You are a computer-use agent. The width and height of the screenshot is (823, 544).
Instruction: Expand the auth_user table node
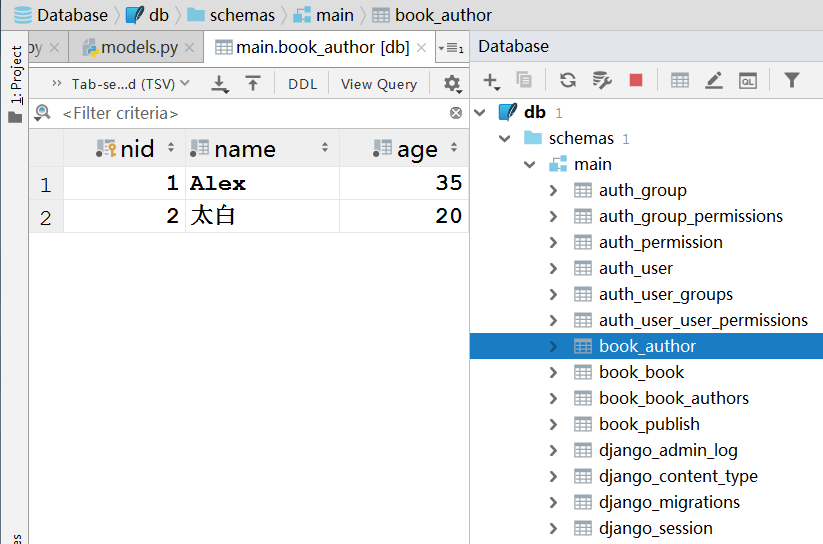coord(554,268)
